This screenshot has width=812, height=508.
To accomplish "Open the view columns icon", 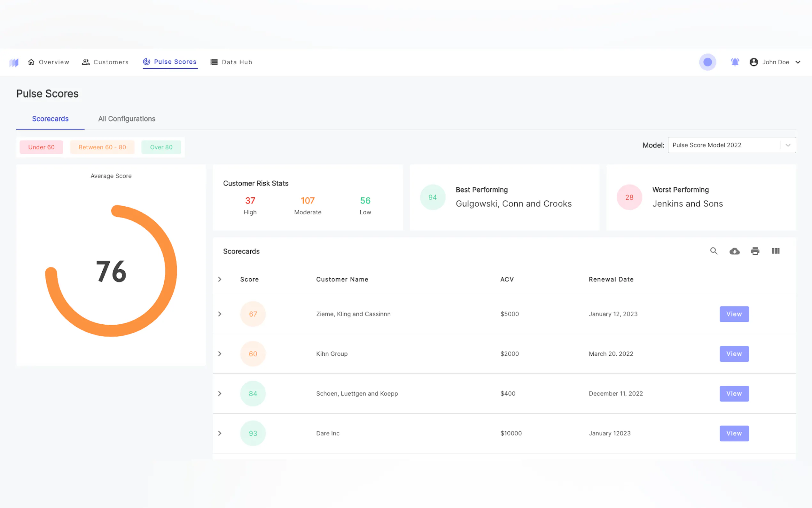I will tap(776, 251).
